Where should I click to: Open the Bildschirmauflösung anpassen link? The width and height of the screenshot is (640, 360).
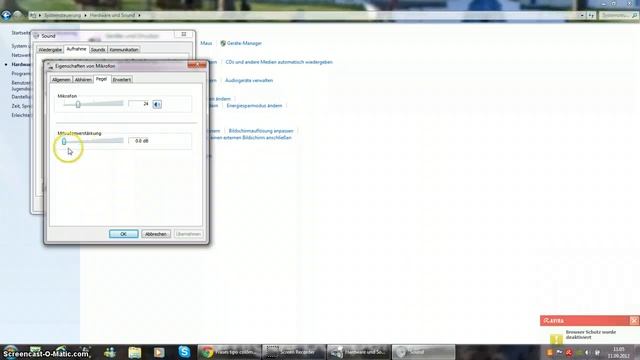(x=261, y=131)
